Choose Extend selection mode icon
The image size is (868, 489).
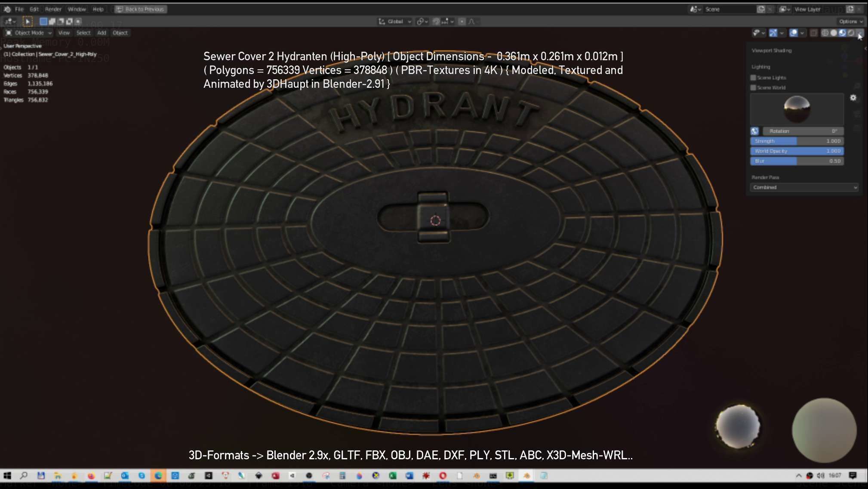coord(52,21)
